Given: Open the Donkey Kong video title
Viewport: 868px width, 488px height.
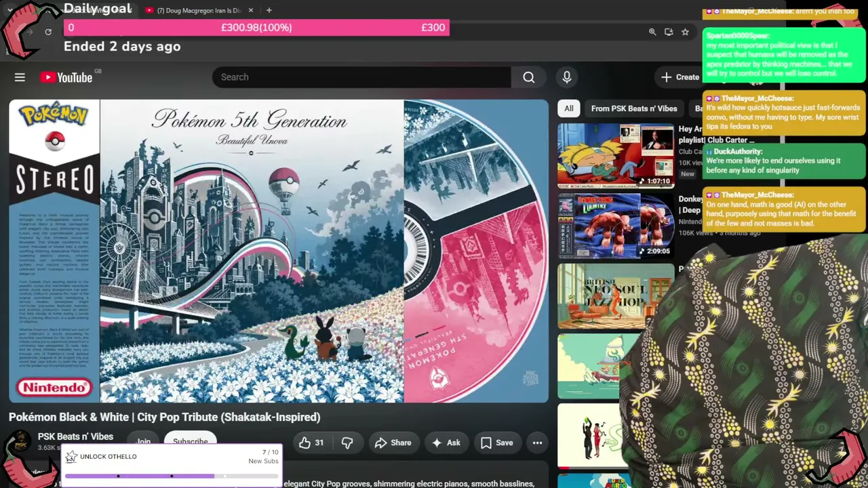Looking at the screenshot, I should click(x=690, y=205).
